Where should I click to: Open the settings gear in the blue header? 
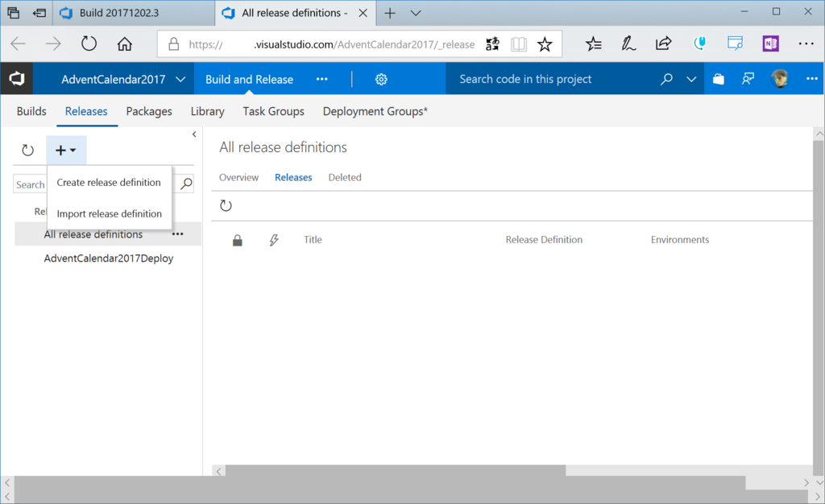pyautogui.click(x=381, y=80)
